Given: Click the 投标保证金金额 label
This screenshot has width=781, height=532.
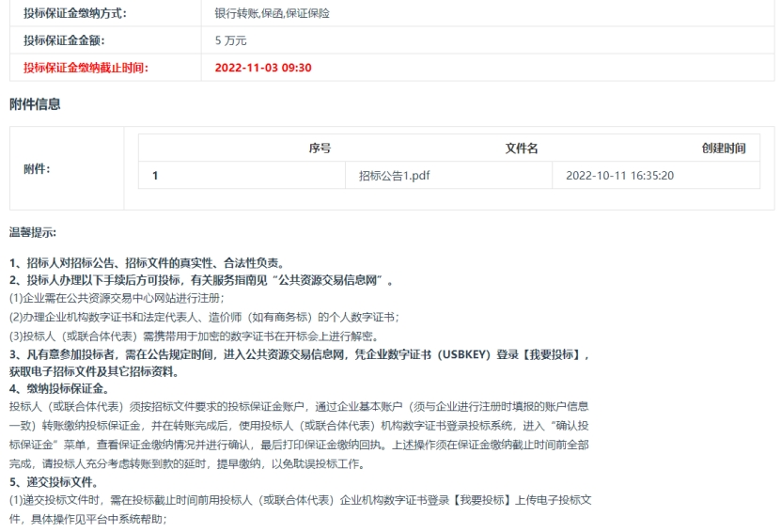Looking at the screenshot, I should pyautogui.click(x=64, y=40).
